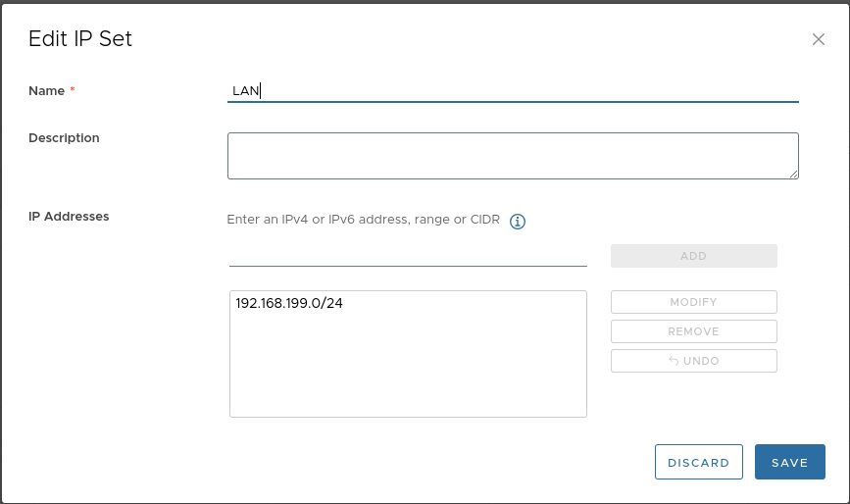Select the 192.168.199.0/24 entry
Image resolution: width=850 pixels, height=504 pixels.
[x=289, y=304]
